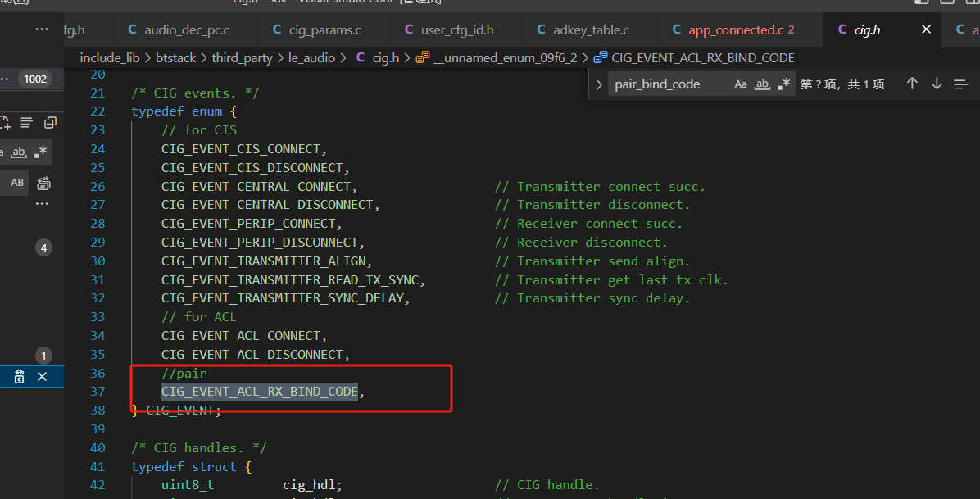Image resolution: width=980 pixels, height=499 pixels.
Task: Click the third_party breadcrumb segment
Action: 242,58
